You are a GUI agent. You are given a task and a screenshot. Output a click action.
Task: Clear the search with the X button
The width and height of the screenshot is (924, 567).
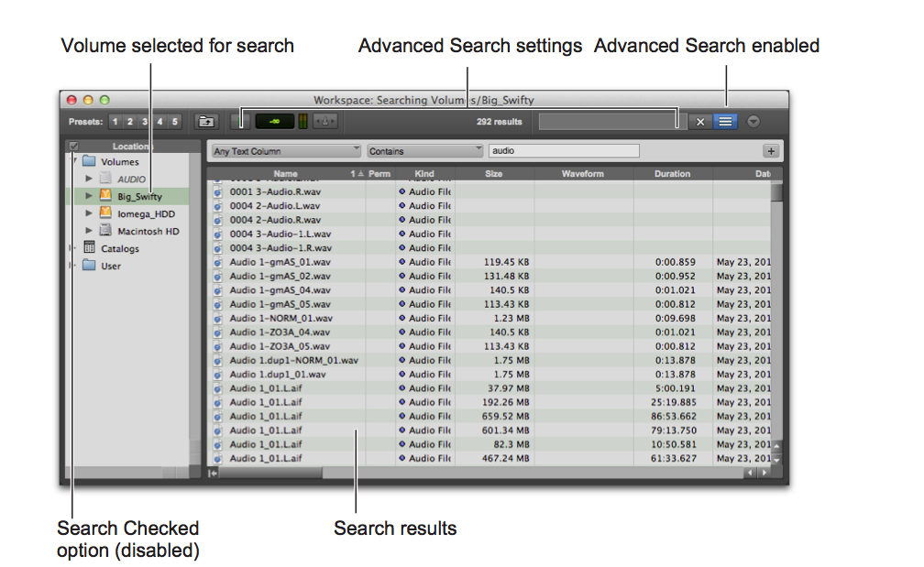(699, 121)
